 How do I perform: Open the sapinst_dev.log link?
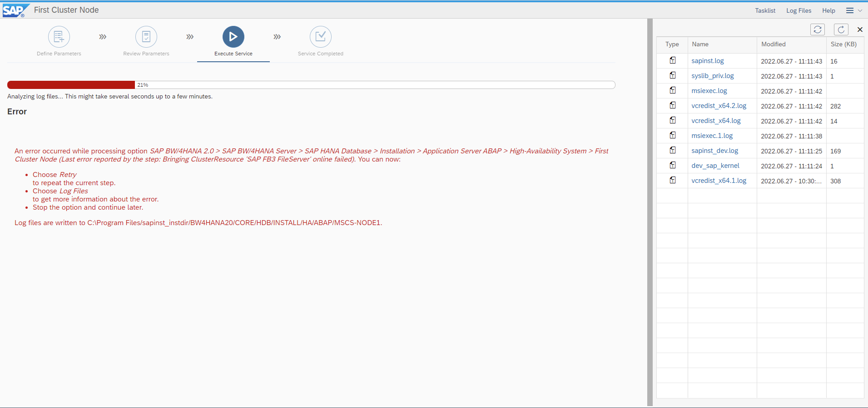tap(715, 151)
